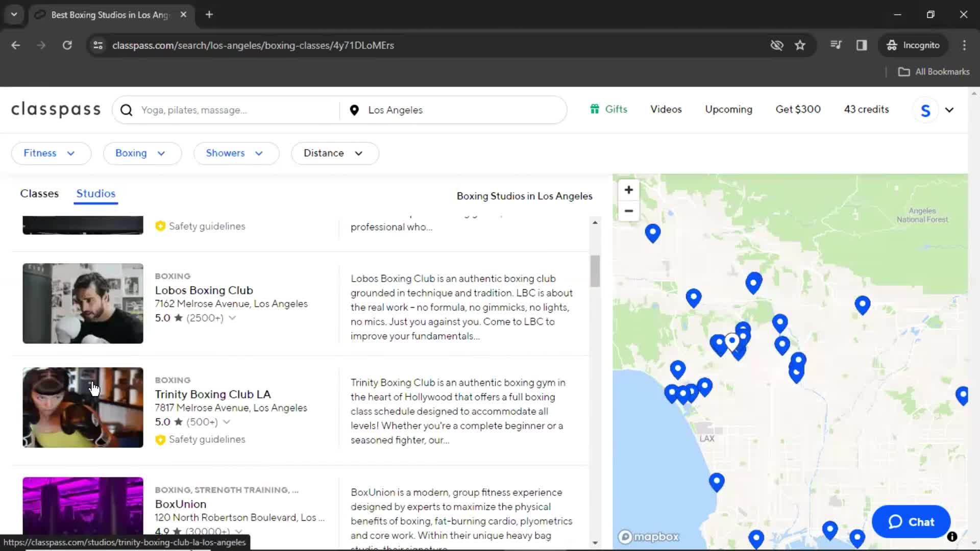980x551 pixels.
Task: Toggle Trinity Boxing Club rating expander
Action: coord(226,422)
